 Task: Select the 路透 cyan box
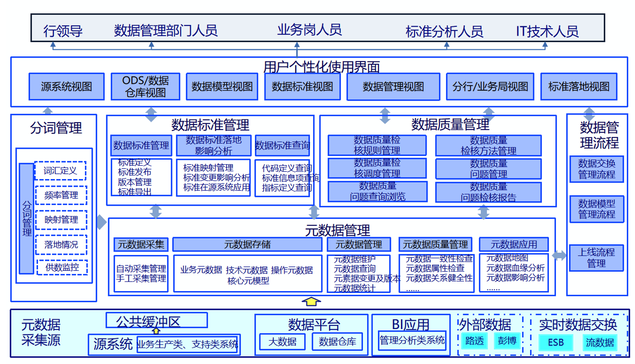[474, 341]
